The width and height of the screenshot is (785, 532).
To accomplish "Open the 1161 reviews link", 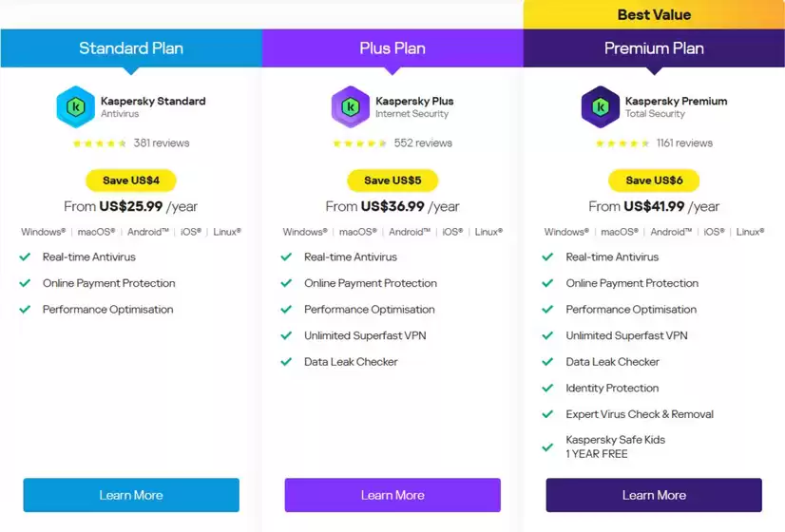I will [x=684, y=143].
